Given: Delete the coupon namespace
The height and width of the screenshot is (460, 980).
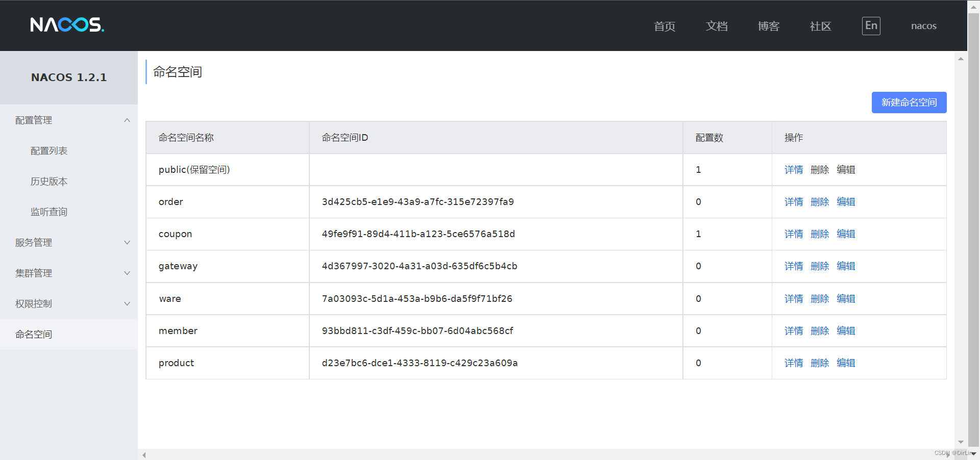Looking at the screenshot, I should click(820, 234).
